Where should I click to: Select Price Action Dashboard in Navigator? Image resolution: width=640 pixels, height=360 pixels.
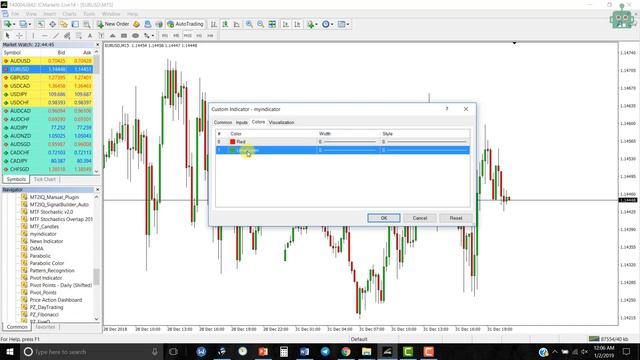56,300
